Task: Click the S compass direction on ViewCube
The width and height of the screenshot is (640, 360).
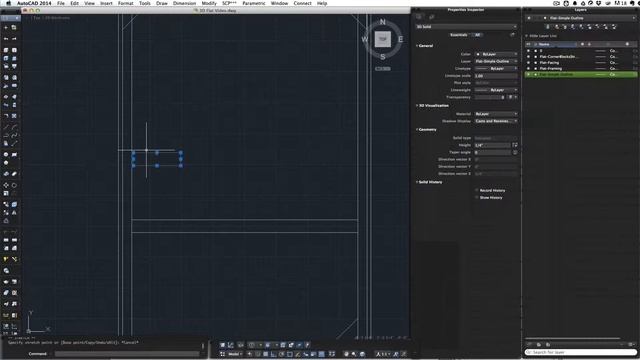Action: pyautogui.click(x=382, y=57)
